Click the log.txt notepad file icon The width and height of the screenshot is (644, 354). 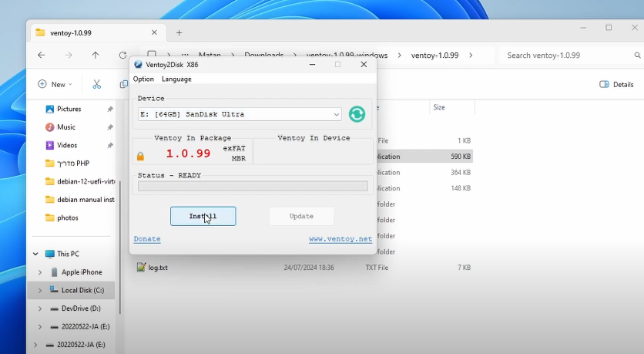pyautogui.click(x=141, y=268)
